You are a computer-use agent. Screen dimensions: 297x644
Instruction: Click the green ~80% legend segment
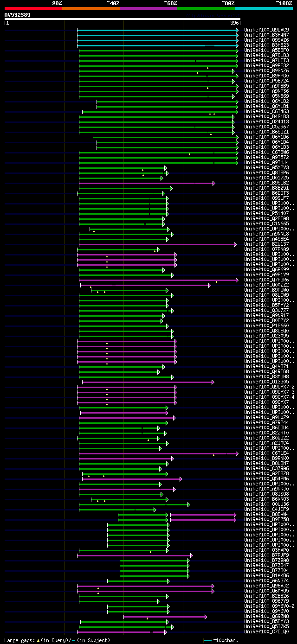(x=206, y=8)
